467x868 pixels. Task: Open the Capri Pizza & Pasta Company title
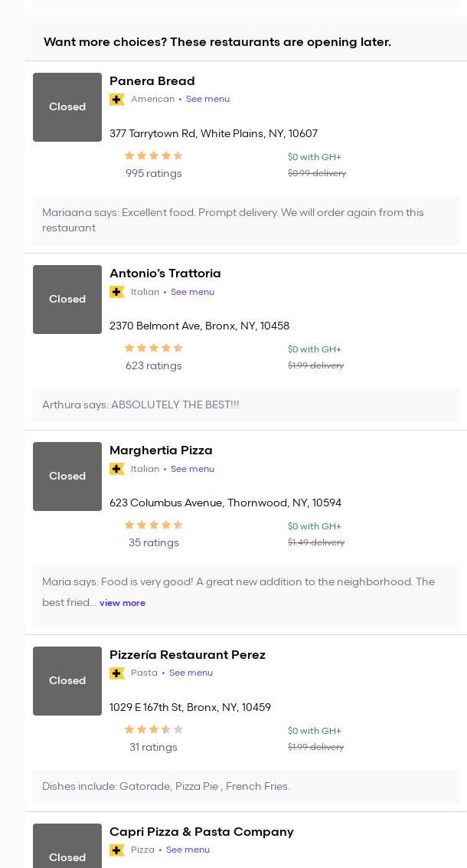coord(201,832)
